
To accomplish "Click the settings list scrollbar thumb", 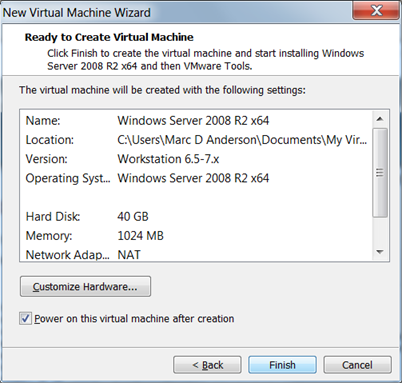I will (x=380, y=173).
